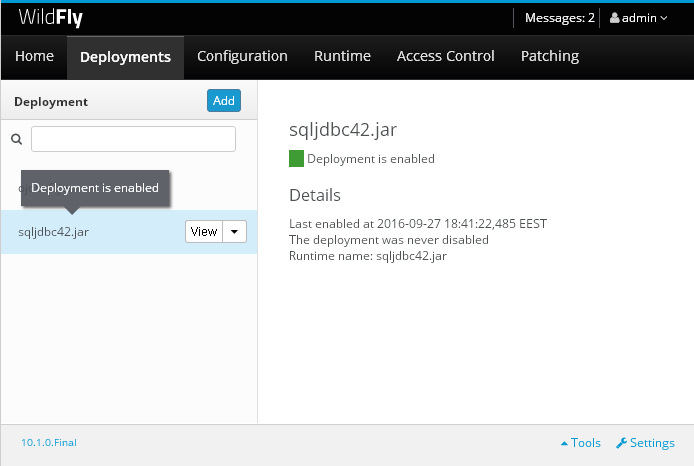Select sqljdbc42.jar in the deployment list
The width and height of the screenshot is (694, 466).
point(54,232)
